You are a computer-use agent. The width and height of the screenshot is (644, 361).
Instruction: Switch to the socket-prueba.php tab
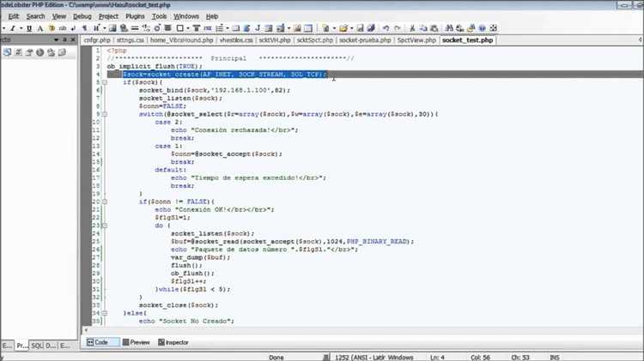365,40
